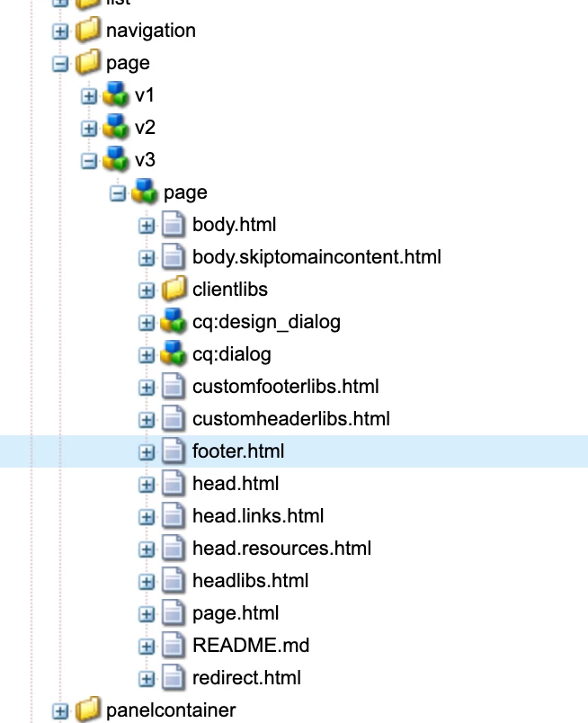Expand the page.html node
588x723 pixels.
click(147, 613)
